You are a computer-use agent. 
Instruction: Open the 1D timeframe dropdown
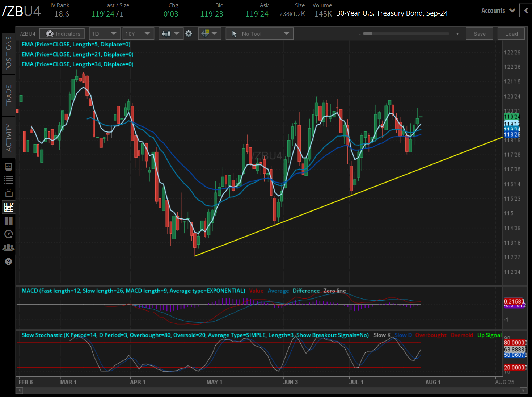[105, 33]
